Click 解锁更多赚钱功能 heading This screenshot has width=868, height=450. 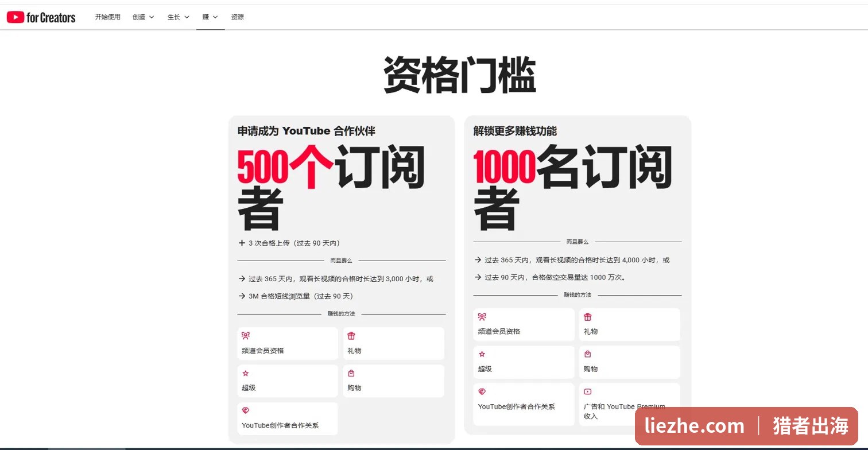[x=515, y=131]
